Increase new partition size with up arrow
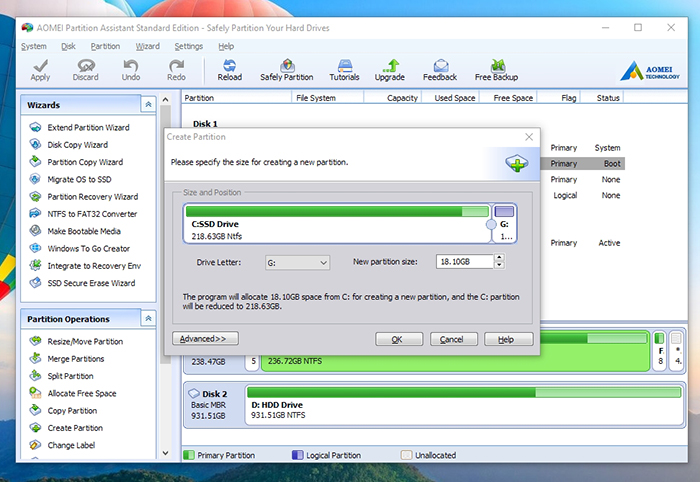Image resolution: width=700 pixels, height=482 pixels. (500, 258)
